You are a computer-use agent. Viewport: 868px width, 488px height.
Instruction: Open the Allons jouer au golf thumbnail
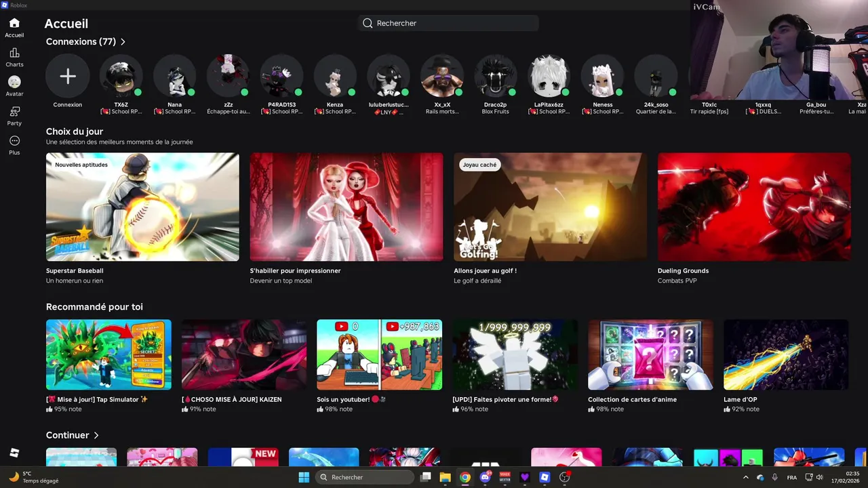click(550, 207)
